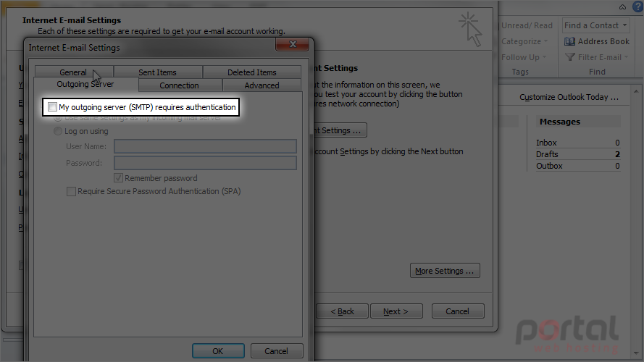This screenshot has height=362, width=644.
Task: Open the Connection tab
Action: (179, 85)
